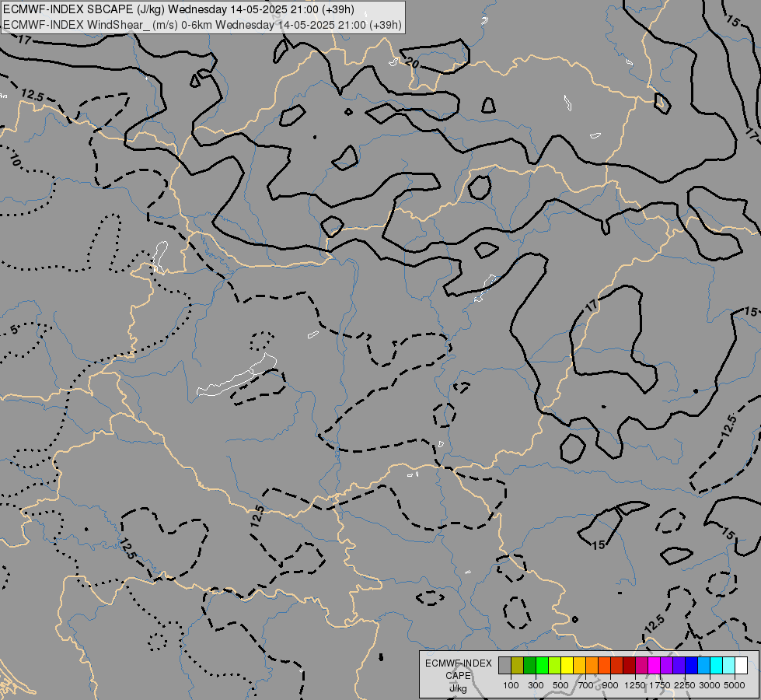This screenshot has height=700, width=761.
Task: Select the dark green legend swatch
Action: click(x=529, y=665)
